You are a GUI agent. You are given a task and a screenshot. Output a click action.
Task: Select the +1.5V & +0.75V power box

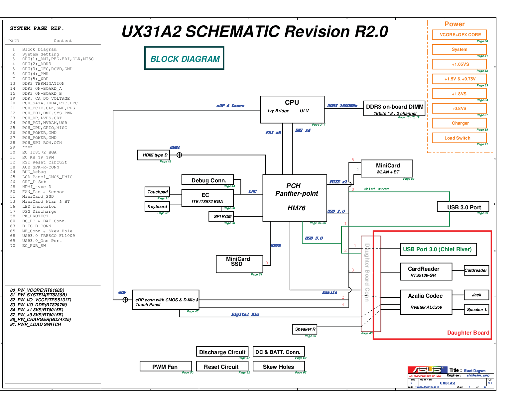point(460,79)
